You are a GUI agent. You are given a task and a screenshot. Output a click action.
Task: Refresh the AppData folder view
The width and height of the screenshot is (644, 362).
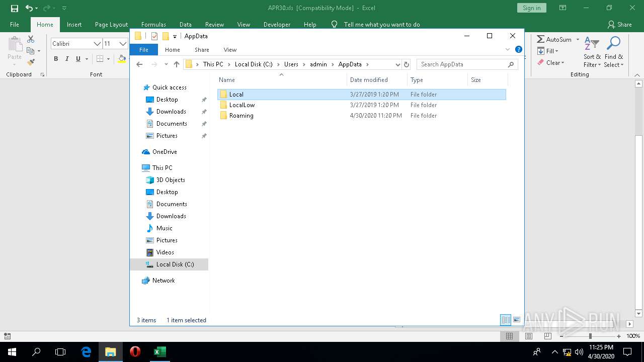[407, 64]
